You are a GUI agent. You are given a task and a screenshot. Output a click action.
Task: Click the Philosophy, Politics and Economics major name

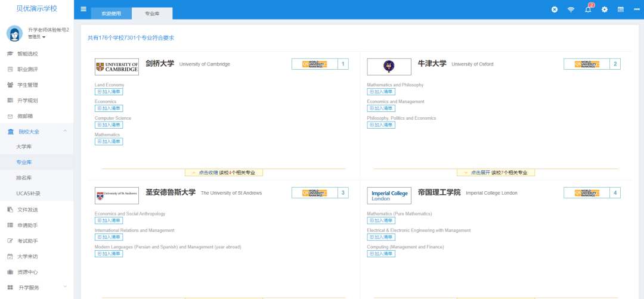[401, 118]
